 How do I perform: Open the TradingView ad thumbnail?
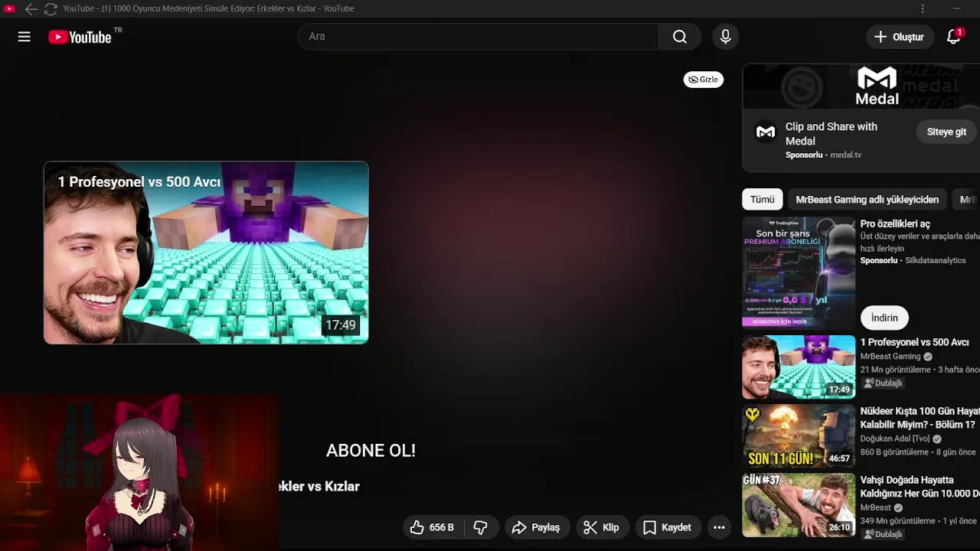pyautogui.click(x=799, y=272)
